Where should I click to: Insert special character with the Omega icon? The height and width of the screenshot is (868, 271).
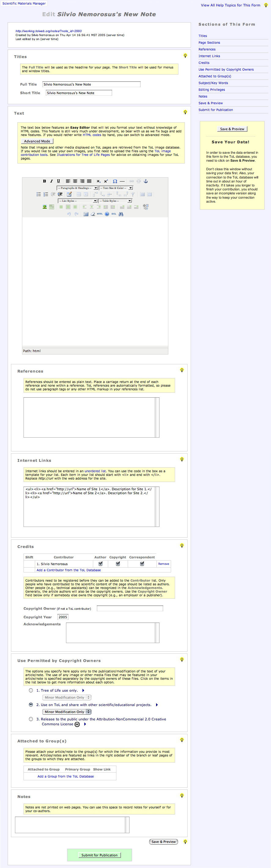pyautogui.click(x=115, y=181)
